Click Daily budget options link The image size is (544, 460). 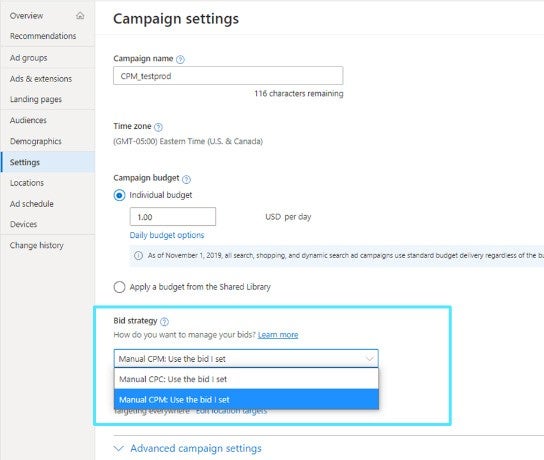click(167, 235)
